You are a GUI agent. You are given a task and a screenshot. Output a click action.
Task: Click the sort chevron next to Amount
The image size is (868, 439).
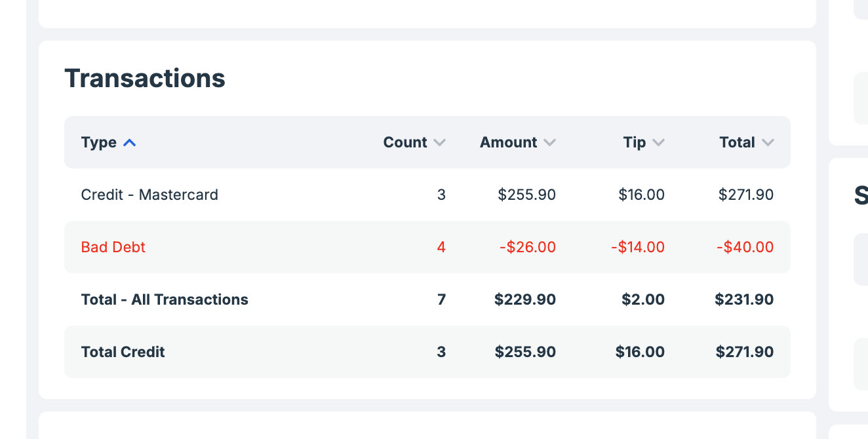pos(550,142)
